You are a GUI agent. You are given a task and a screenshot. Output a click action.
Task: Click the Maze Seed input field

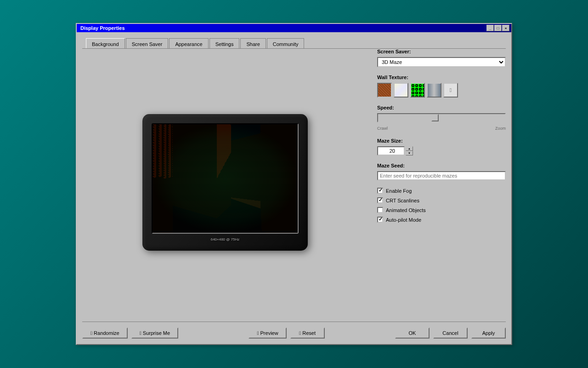point(441,175)
